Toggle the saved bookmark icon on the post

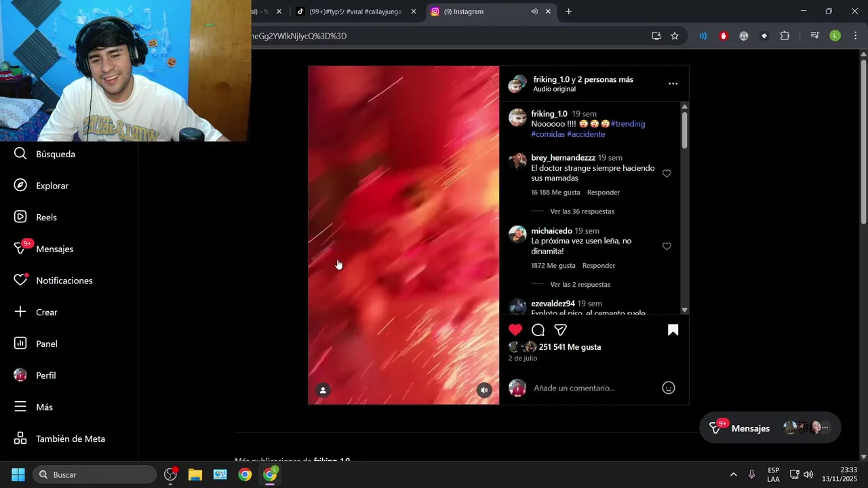coord(673,330)
